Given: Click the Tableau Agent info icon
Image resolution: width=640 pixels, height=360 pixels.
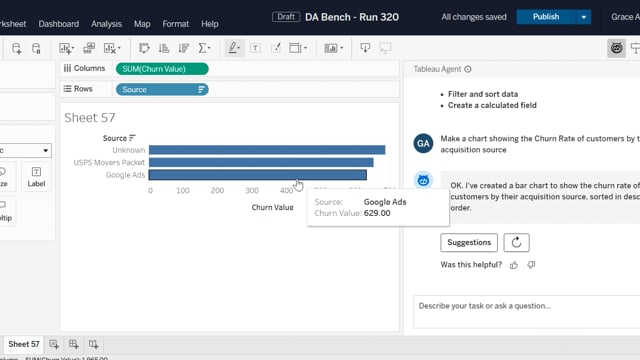Looking at the screenshot, I should (x=468, y=69).
